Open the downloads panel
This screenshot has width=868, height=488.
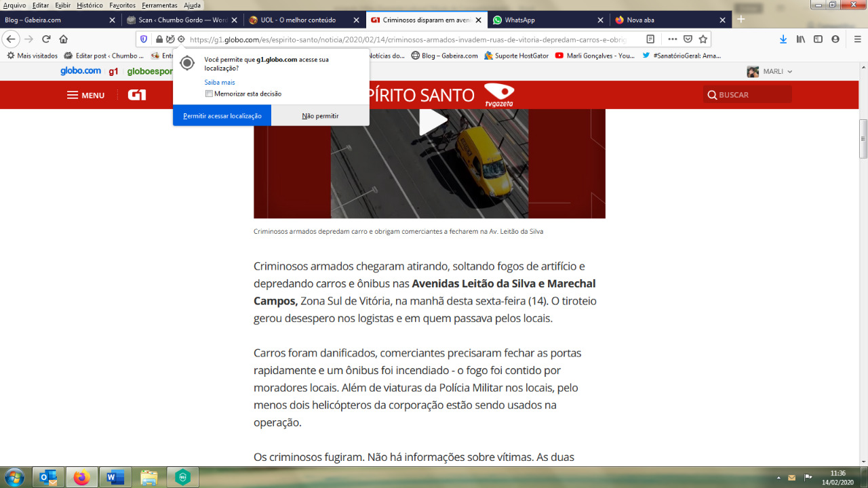(x=783, y=39)
